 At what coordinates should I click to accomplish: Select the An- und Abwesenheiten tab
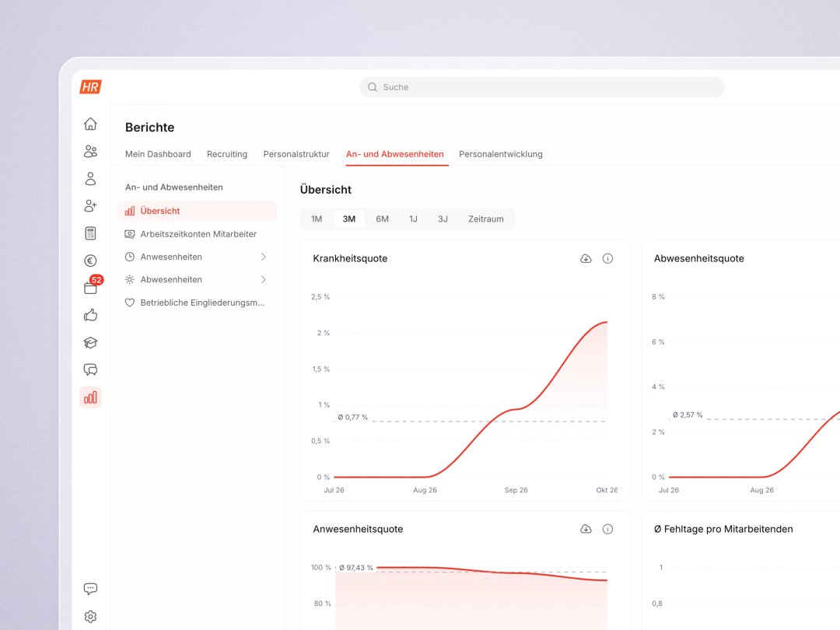[x=395, y=154]
